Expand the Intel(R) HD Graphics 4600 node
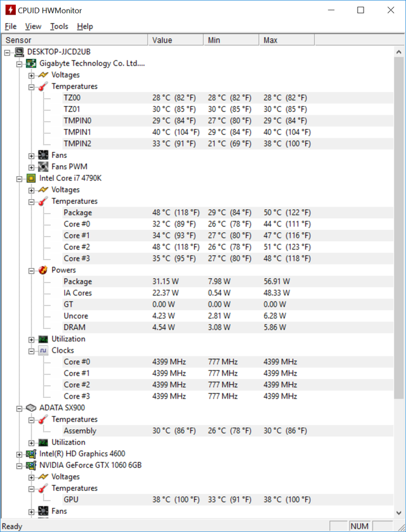The width and height of the screenshot is (406, 532). tap(19, 454)
